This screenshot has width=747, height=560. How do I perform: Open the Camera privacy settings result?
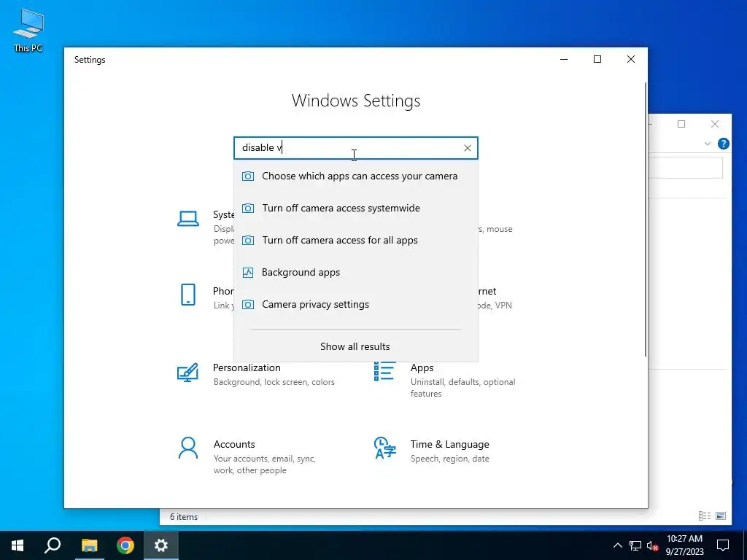coord(356,304)
